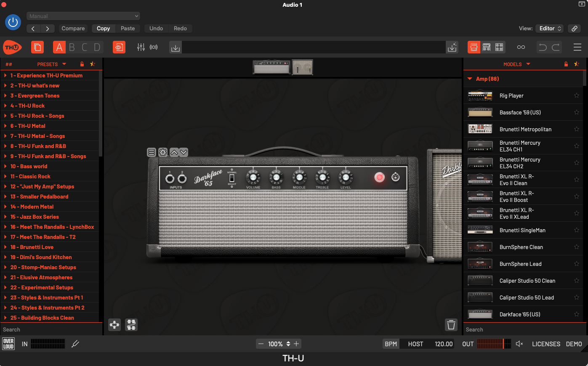Click the amp LEVEL knob

(x=346, y=178)
